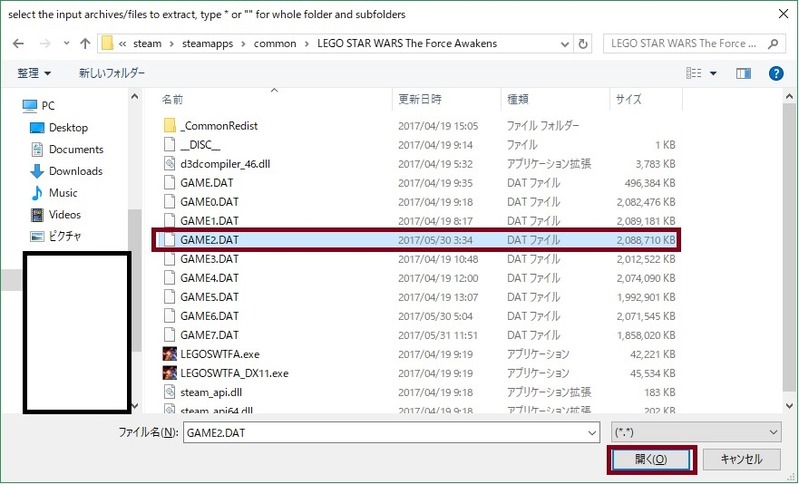
Task: Select LEGOSWTFA_DX11.exe application icon
Action: click(x=170, y=373)
